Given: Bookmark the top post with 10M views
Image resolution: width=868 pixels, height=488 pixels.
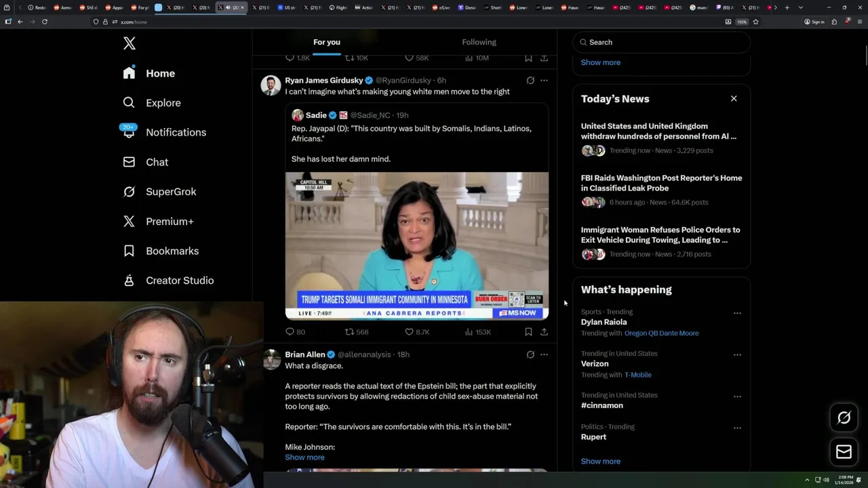Looking at the screenshot, I should 528,58.
